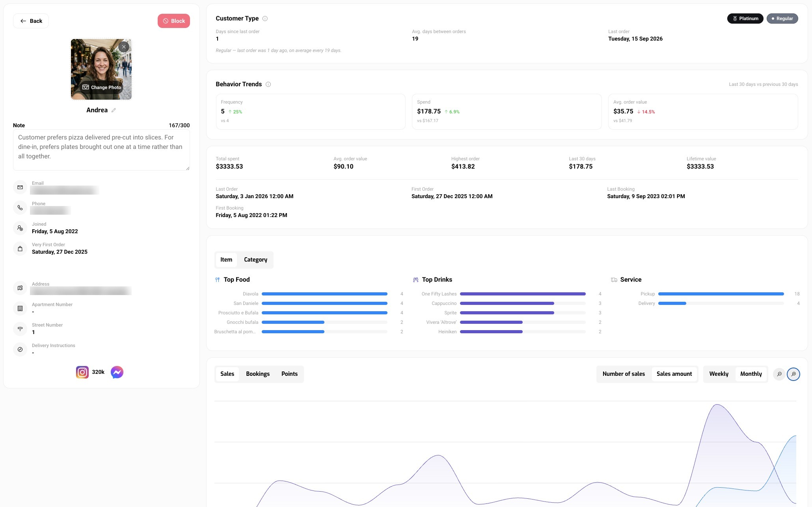Click the Joined date Friday, 5 Aug 2022

point(55,231)
